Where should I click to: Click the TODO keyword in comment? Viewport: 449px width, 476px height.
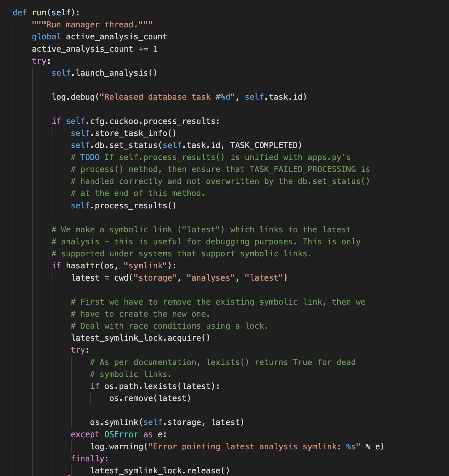tap(90, 157)
